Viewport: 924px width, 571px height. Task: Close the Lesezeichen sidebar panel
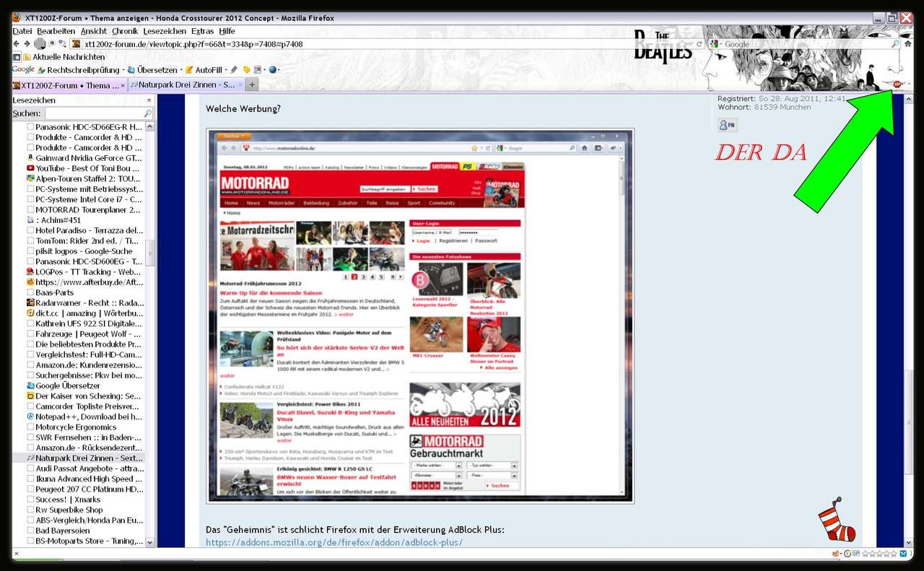[149, 100]
